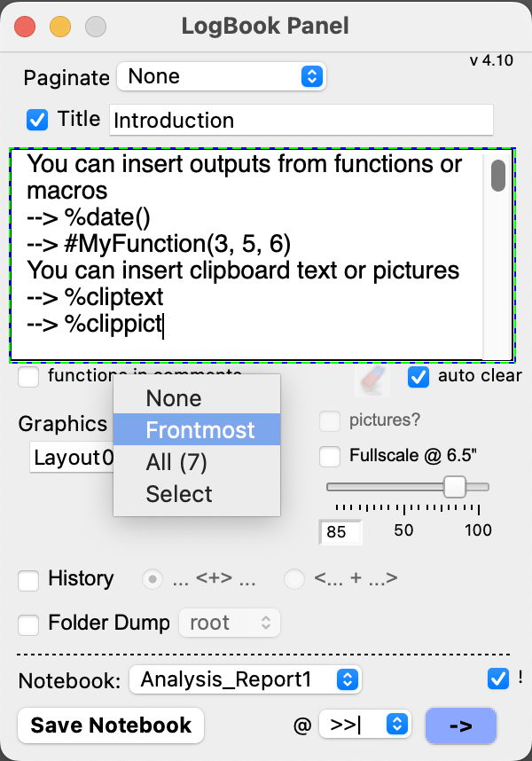
Task: Open the Notebook Analysis_Report1 dropdown
Action: [x=246, y=680]
